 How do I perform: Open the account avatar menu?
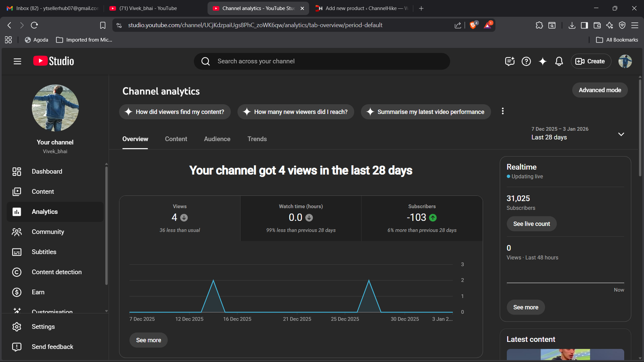(625, 61)
